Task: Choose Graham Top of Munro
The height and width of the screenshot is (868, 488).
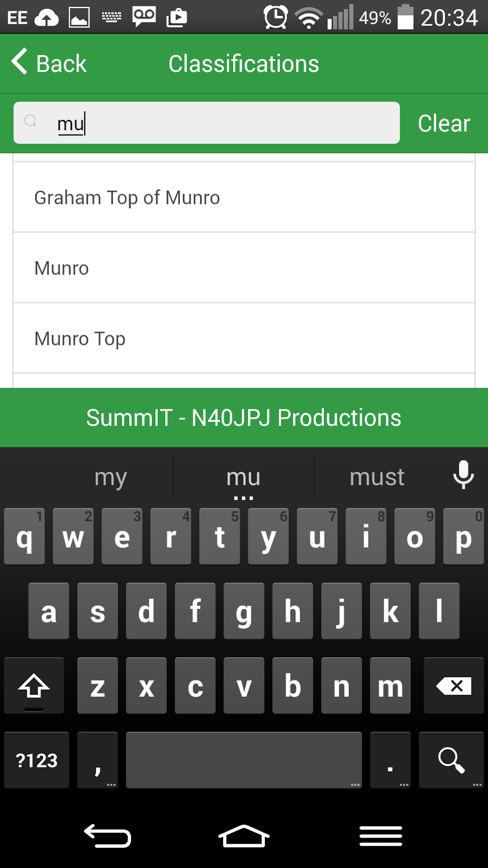Action: 244,197
